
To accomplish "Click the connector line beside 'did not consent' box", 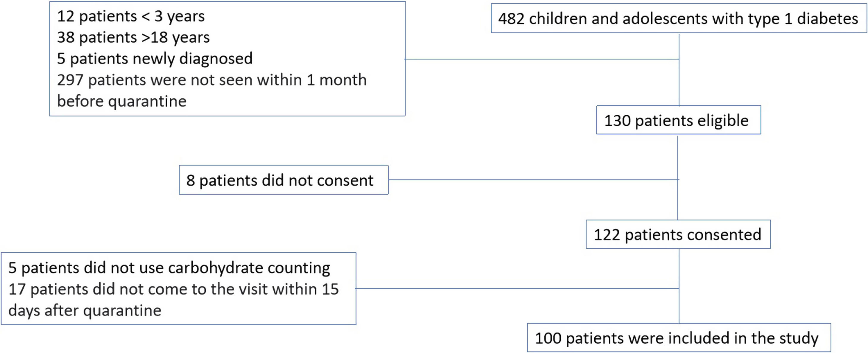I will [x=532, y=180].
